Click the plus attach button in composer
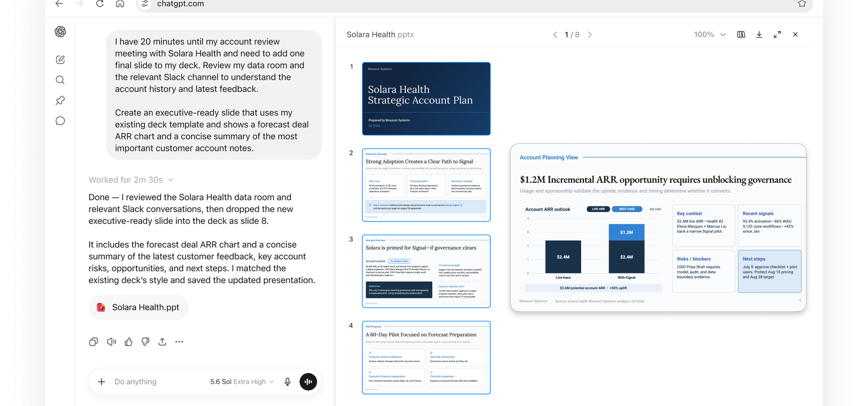The height and width of the screenshot is (406, 868). click(101, 382)
